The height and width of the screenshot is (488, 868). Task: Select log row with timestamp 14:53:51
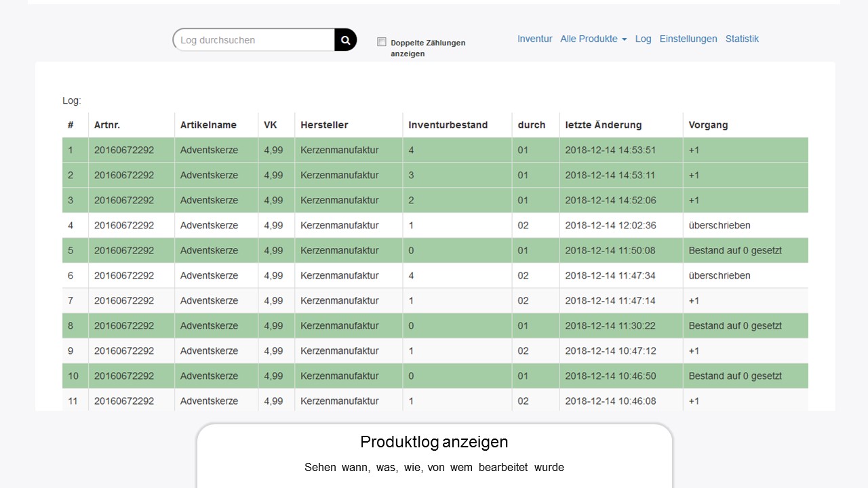pyautogui.click(x=610, y=150)
